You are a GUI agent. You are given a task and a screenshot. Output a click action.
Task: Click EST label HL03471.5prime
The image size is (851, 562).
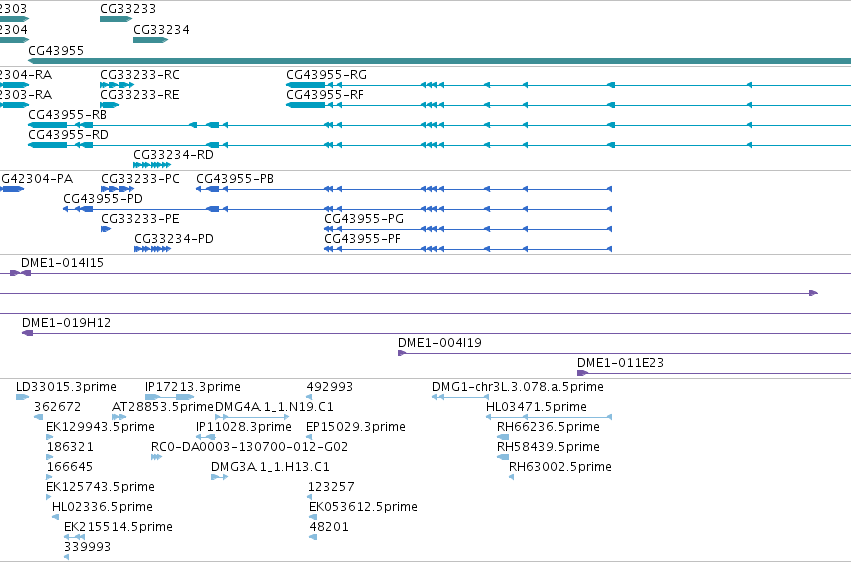536,407
